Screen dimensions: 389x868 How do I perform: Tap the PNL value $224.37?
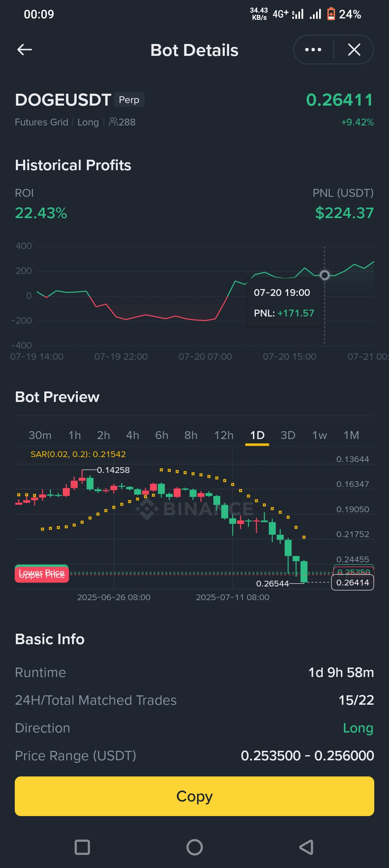[x=344, y=213]
